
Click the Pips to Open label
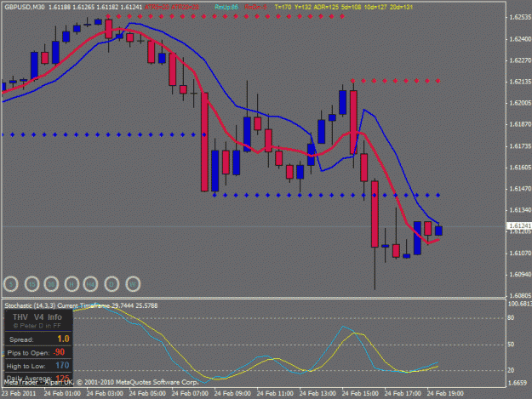tap(28, 353)
